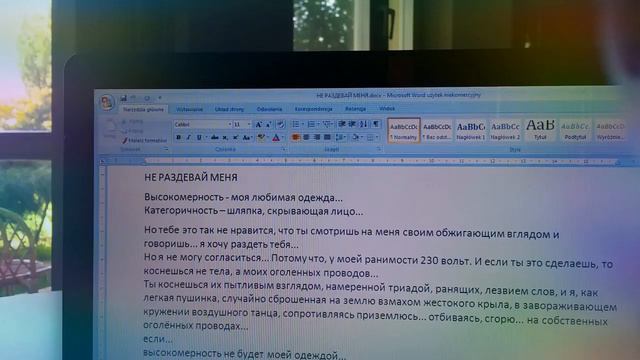640x360 pixels.
Task: Open the Wstawianie ribbon tab
Action: pyautogui.click(x=189, y=109)
